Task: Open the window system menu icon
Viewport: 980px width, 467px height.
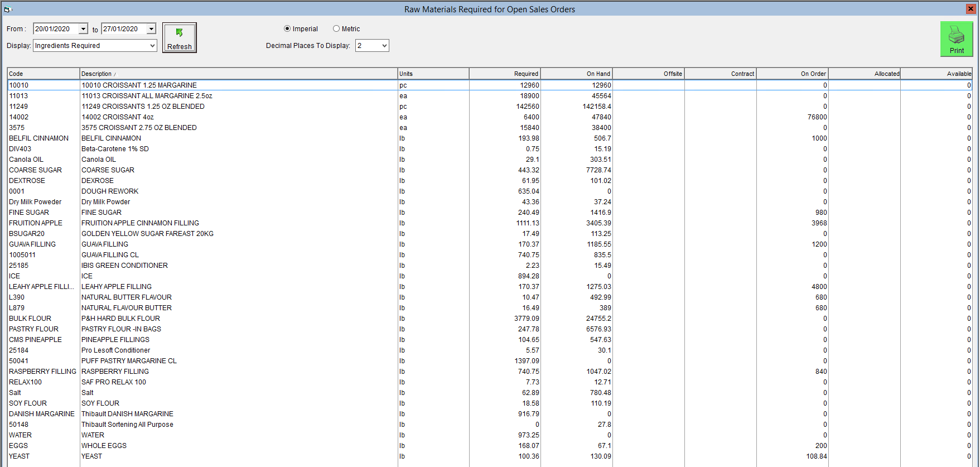Action: point(8,9)
